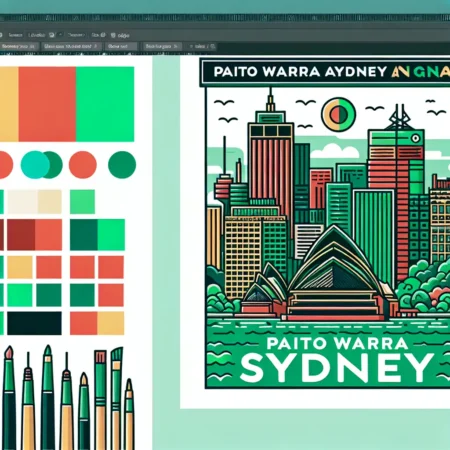This screenshot has height=450, width=450.
Task: Select the standalone dark green circle swatch
Action: click(x=122, y=165)
